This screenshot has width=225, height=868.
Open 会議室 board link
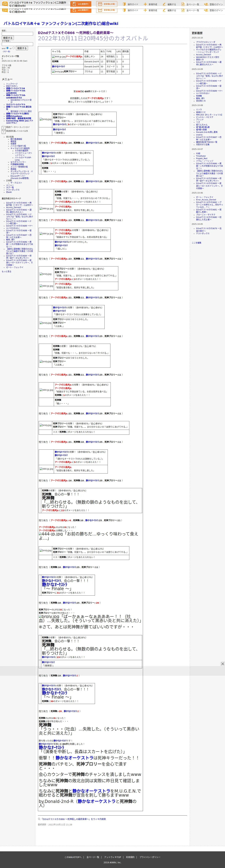pos(13,143)
